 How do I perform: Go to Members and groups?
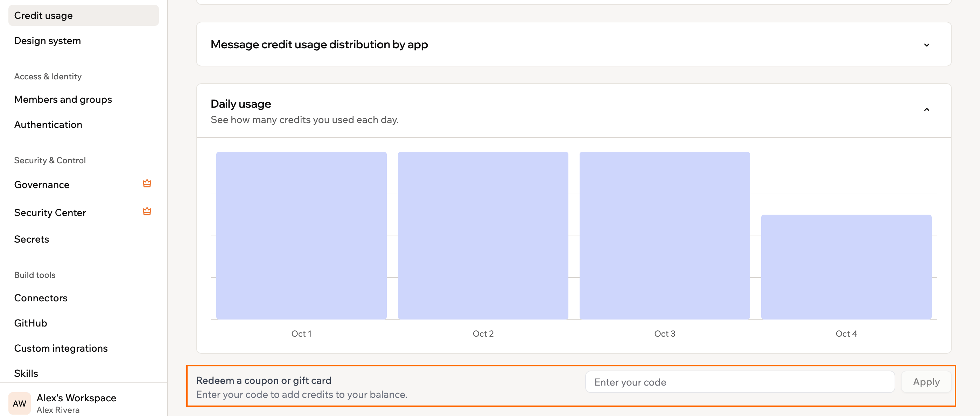[x=63, y=100]
